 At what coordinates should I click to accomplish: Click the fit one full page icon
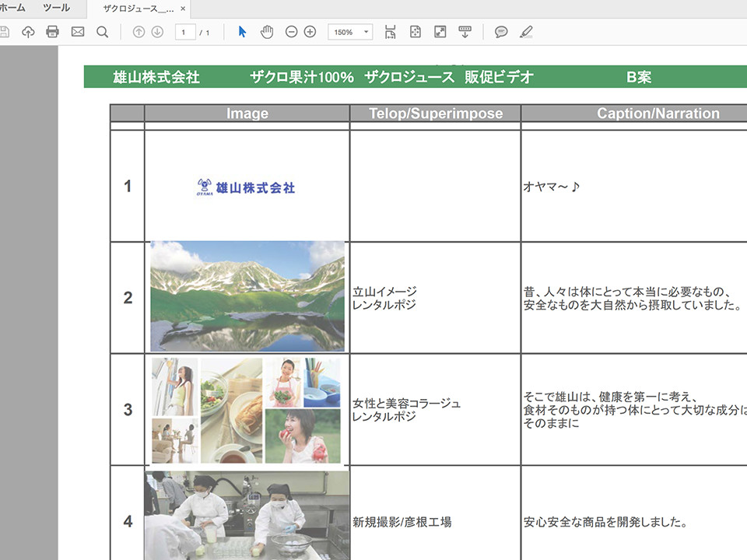[x=416, y=32]
